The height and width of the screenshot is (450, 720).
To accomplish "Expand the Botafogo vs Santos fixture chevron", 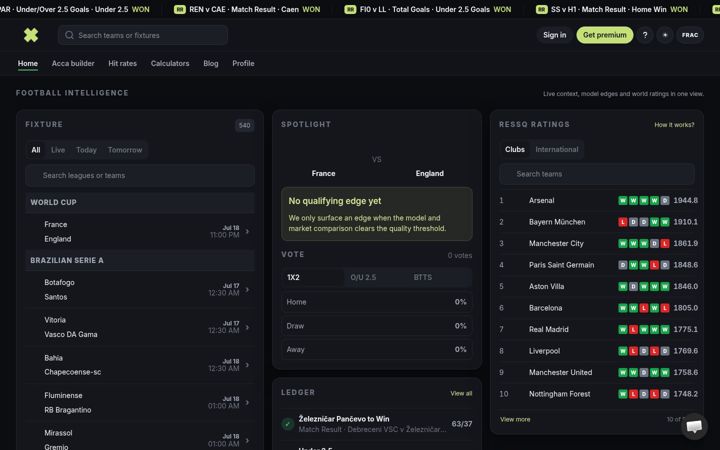I will pos(248,289).
